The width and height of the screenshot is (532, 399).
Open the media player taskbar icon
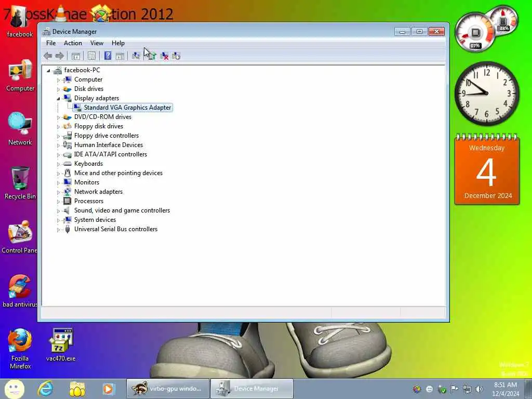(109, 389)
